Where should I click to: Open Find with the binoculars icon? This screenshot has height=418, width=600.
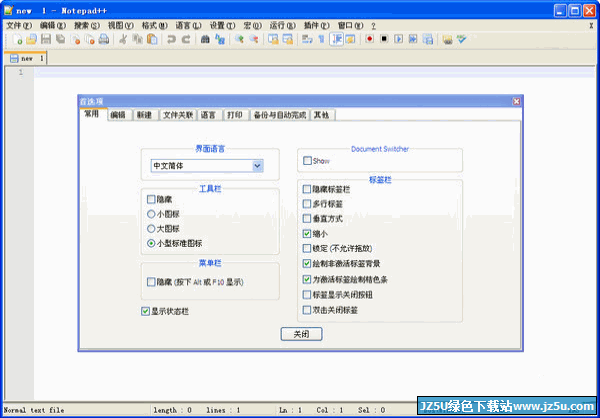point(205,39)
